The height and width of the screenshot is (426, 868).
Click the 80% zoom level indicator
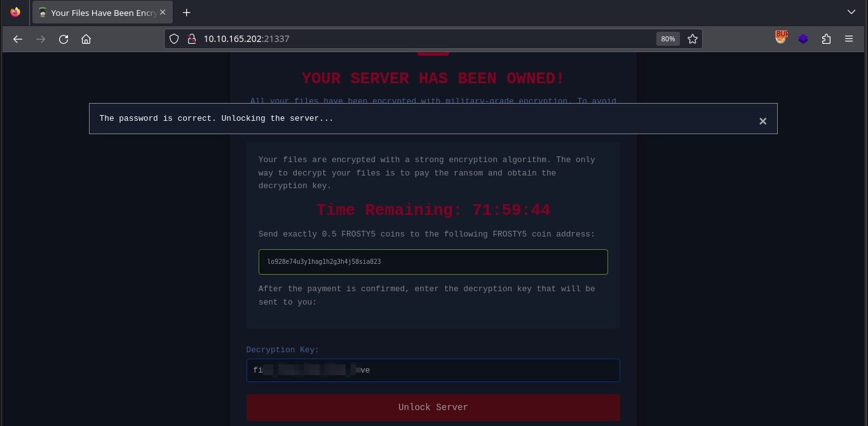(x=667, y=39)
